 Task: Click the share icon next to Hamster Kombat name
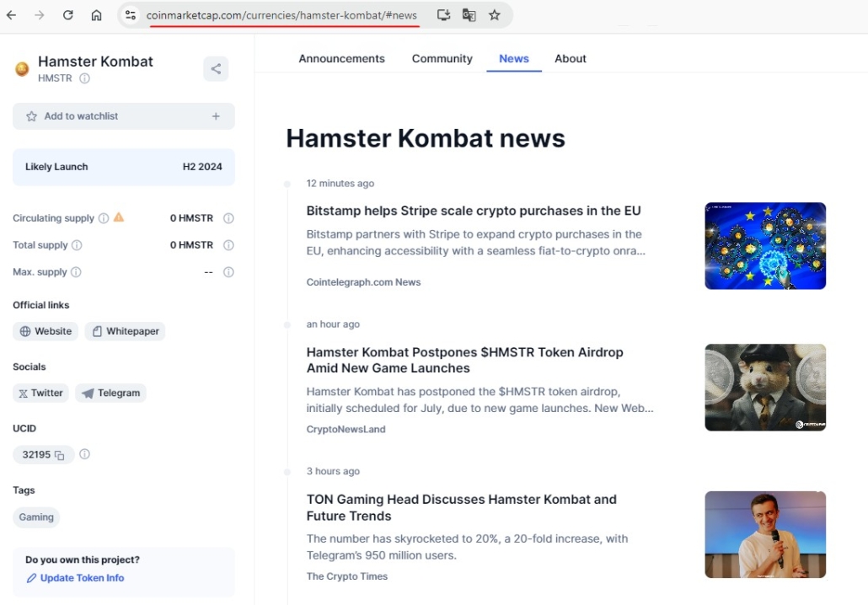[x=216, y=68]
